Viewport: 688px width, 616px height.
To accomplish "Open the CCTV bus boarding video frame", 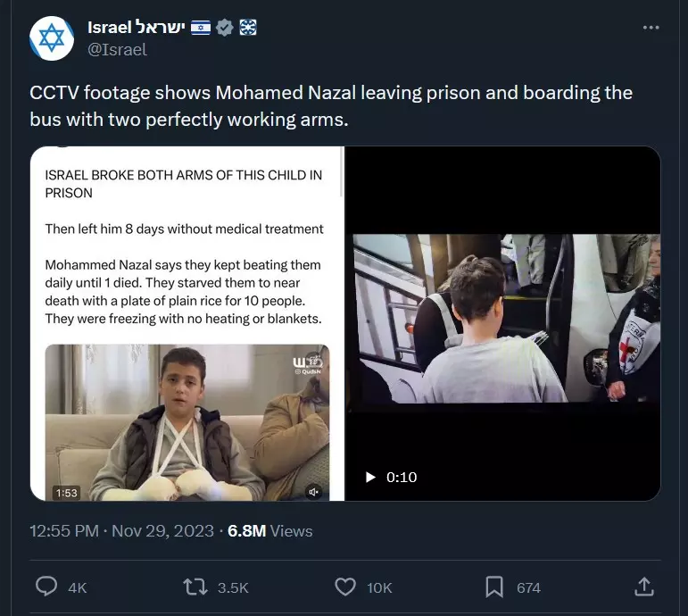I will pos(506,319).
